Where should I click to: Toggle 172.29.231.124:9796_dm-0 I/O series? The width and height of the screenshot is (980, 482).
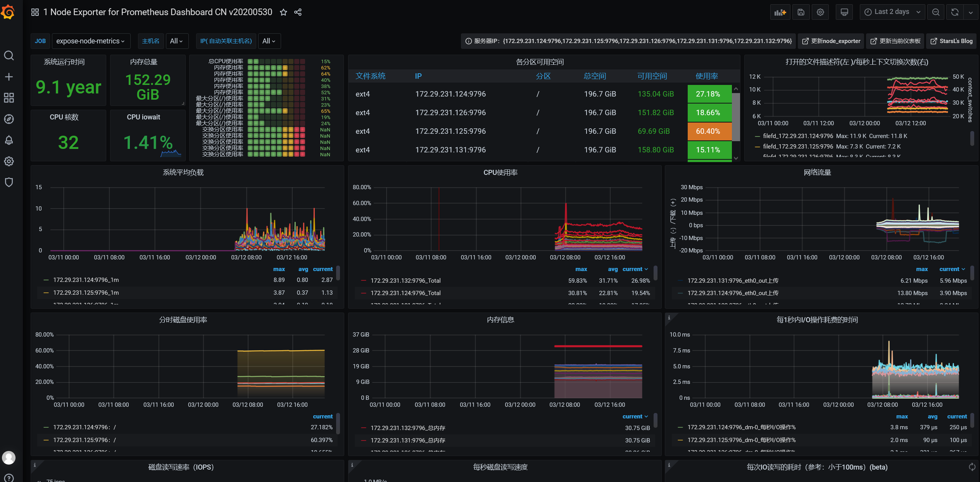coord(741,427)
